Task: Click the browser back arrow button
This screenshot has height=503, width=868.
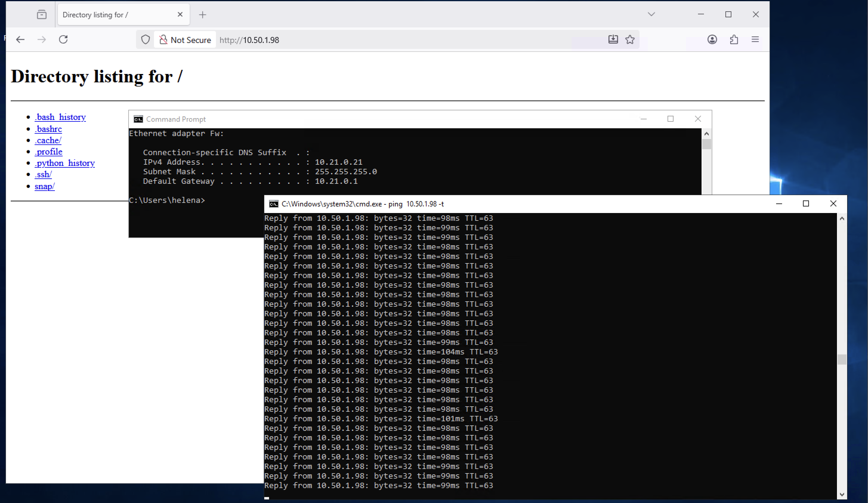Action: 20,40
